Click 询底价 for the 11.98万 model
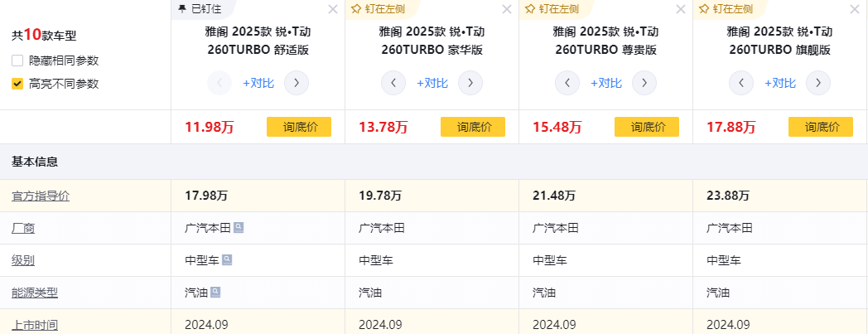 coord(298,127)
